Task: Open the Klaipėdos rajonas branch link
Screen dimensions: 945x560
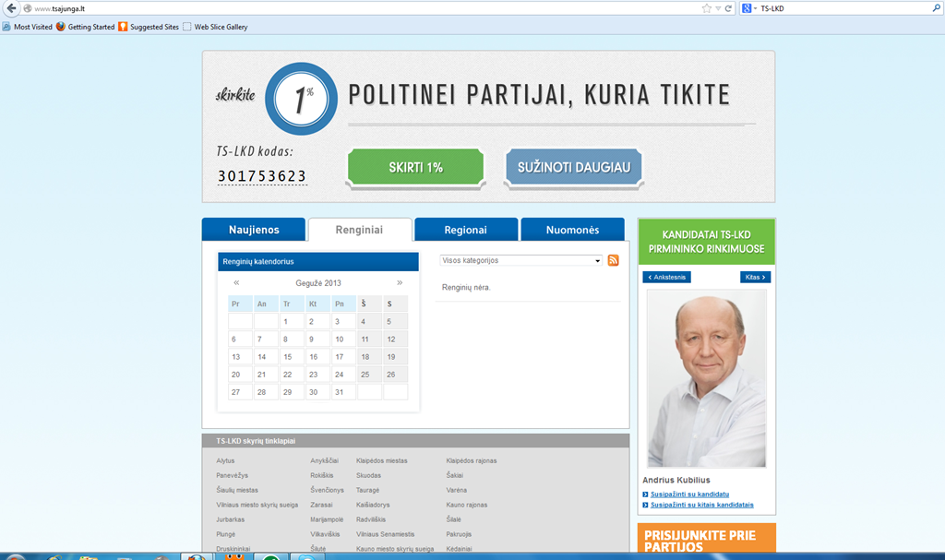Action: coord(472,460)
